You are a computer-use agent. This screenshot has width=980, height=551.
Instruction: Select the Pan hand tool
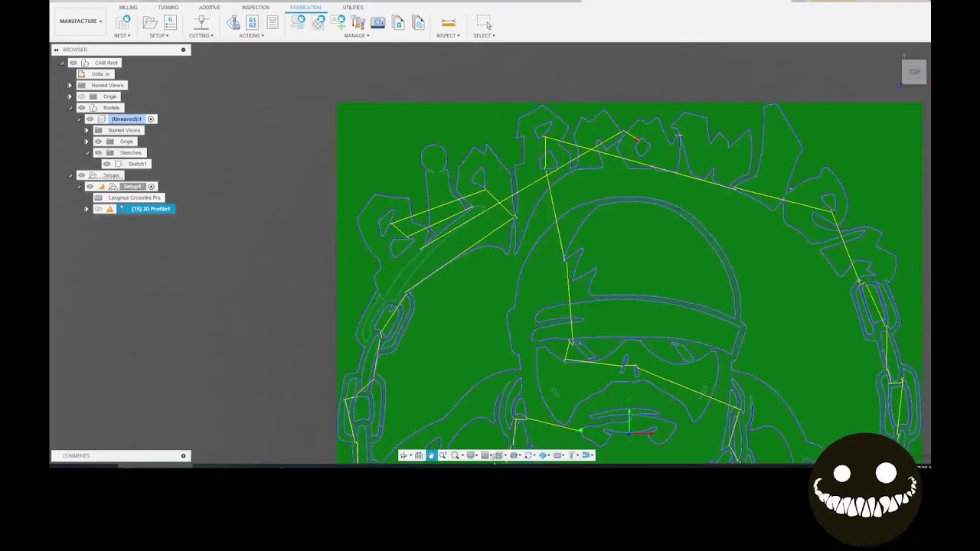pos(431,455)
